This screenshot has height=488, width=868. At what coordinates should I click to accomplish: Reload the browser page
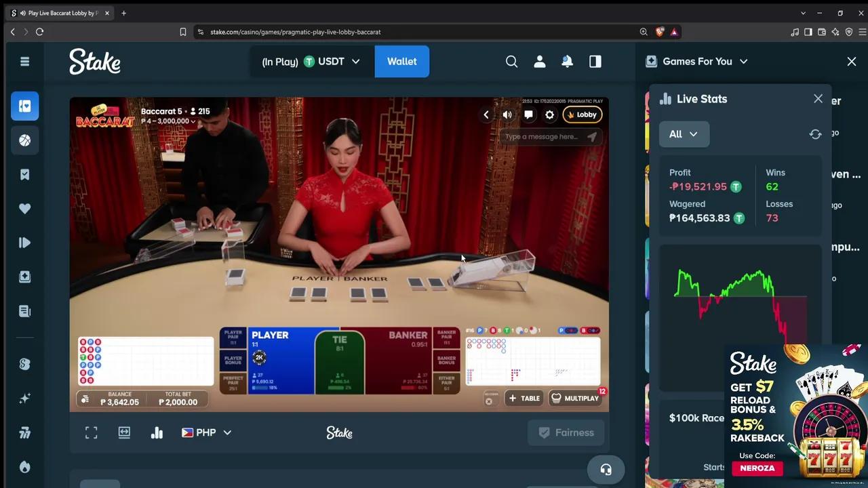pyautogui.click(x=40, y=32)
